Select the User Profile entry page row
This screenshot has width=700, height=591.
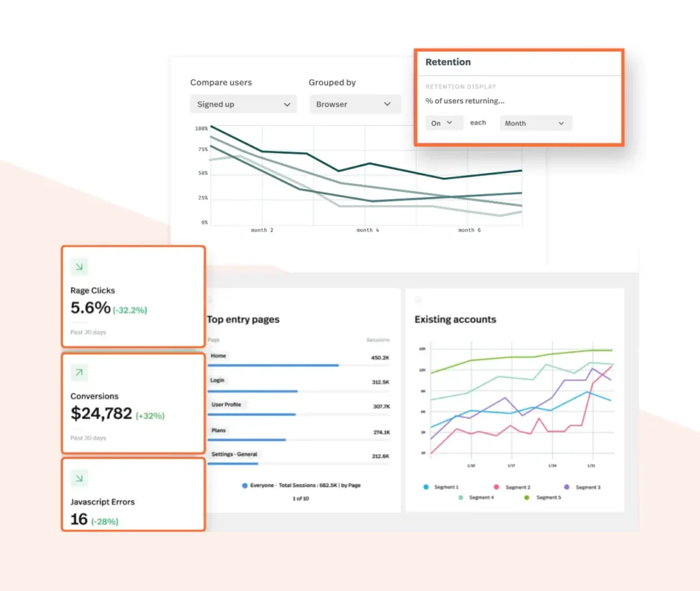(299, 408)
